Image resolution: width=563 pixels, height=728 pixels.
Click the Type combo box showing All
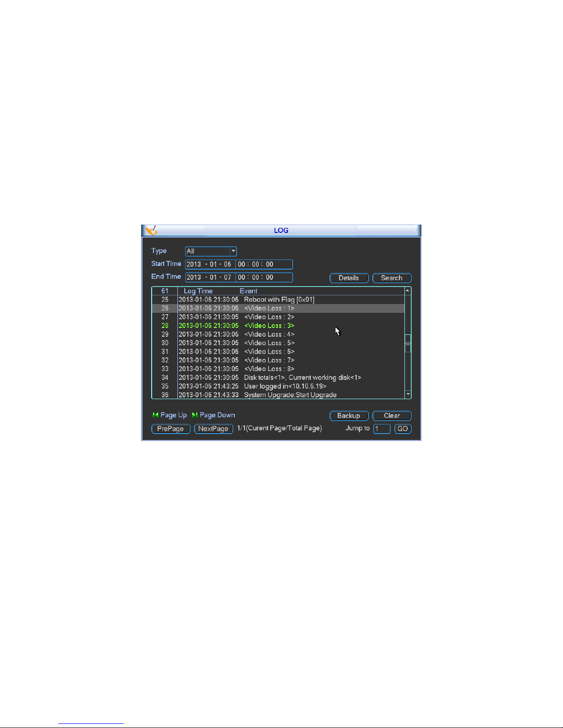pyautogui.click(x=211, y=251)
